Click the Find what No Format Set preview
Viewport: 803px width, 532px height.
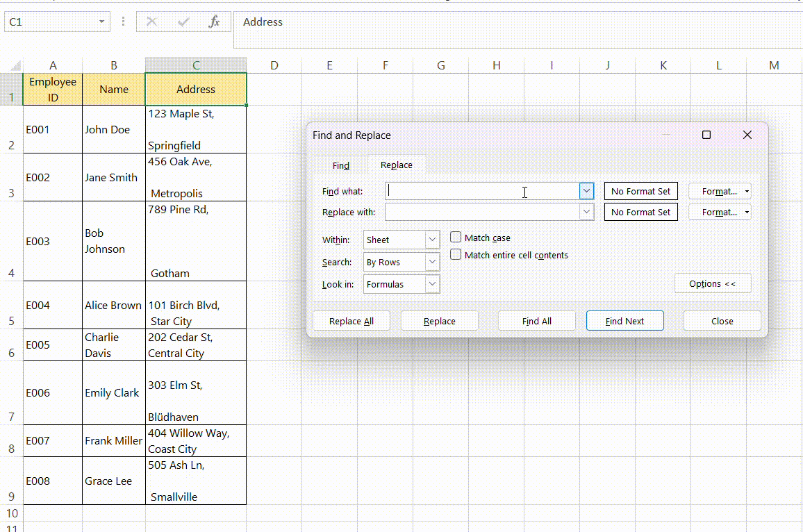(640, 192)
